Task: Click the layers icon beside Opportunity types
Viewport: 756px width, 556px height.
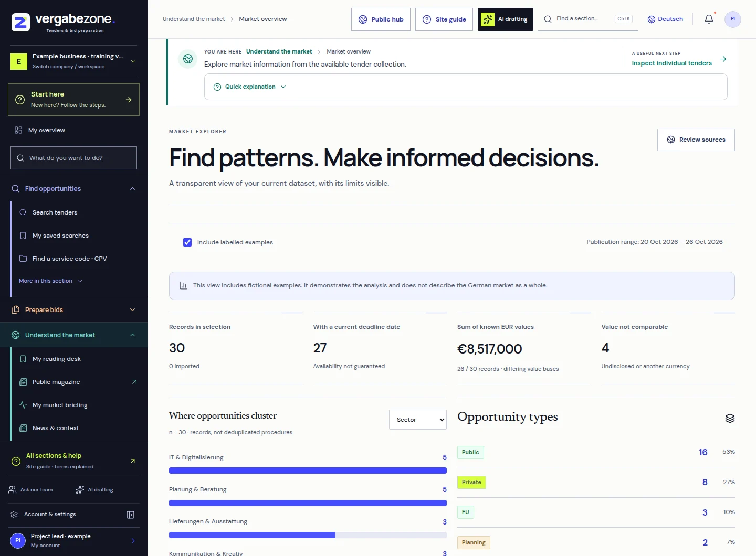Action: [x=730, y=418]
